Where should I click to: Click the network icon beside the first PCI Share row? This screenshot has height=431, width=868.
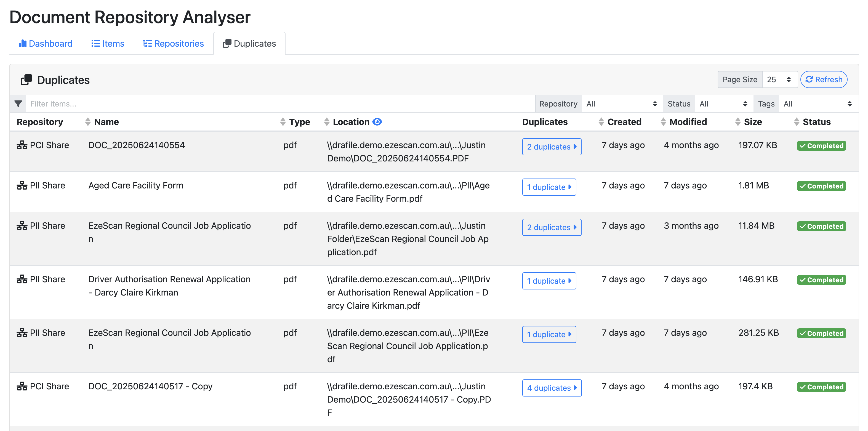pos(22,145)
